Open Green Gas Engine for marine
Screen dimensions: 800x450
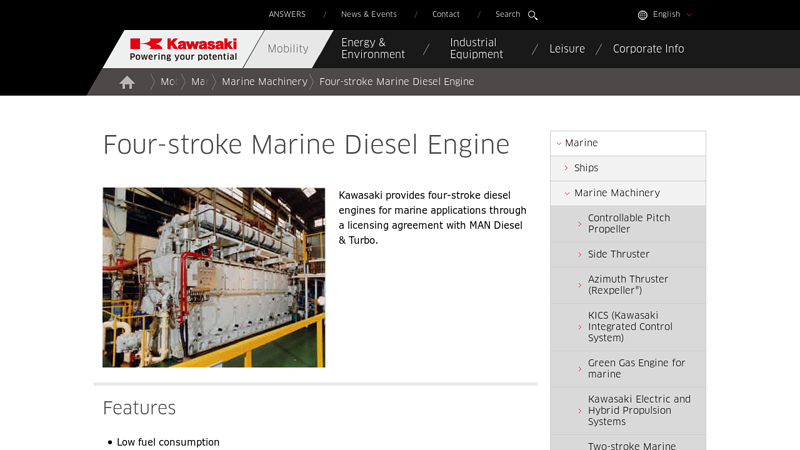tap(628, 368)
